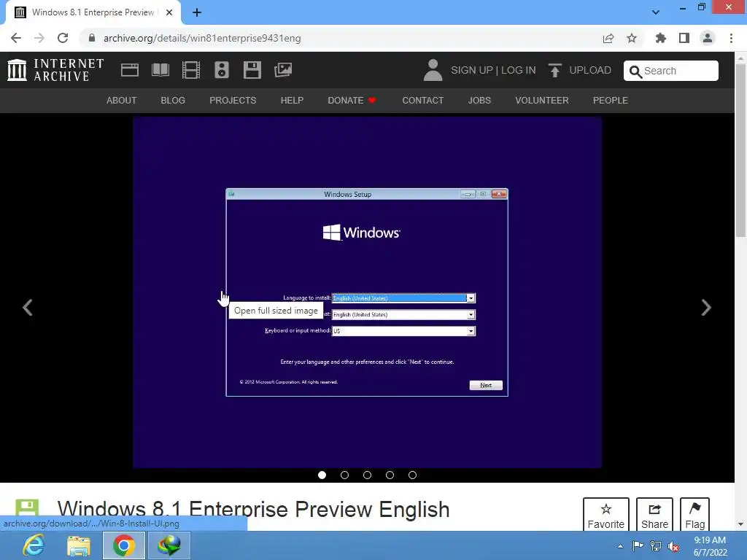Open full sized Windows Setup image
The height and width of the screenshot is (560, 747).
pyautogui.click(x=367, y=292)
